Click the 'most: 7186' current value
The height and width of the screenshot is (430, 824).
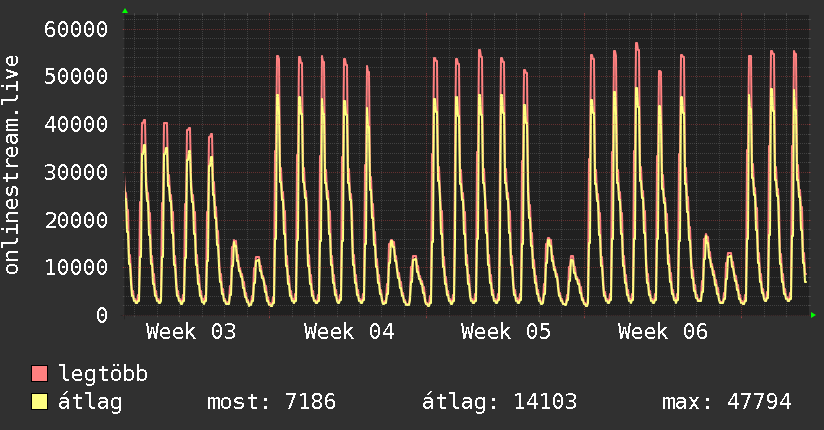[x=271, y=402]
